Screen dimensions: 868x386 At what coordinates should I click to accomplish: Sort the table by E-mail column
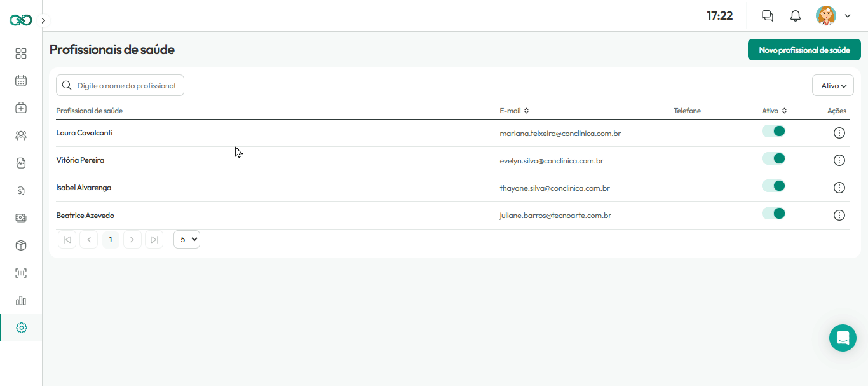point(514,111)
